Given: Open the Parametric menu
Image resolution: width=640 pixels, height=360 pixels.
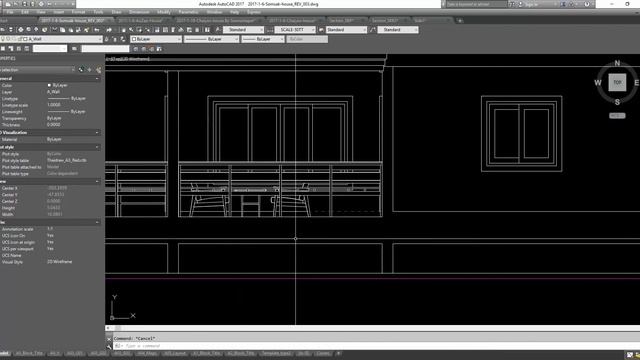Looking at the screenshot, I should 188,12.
